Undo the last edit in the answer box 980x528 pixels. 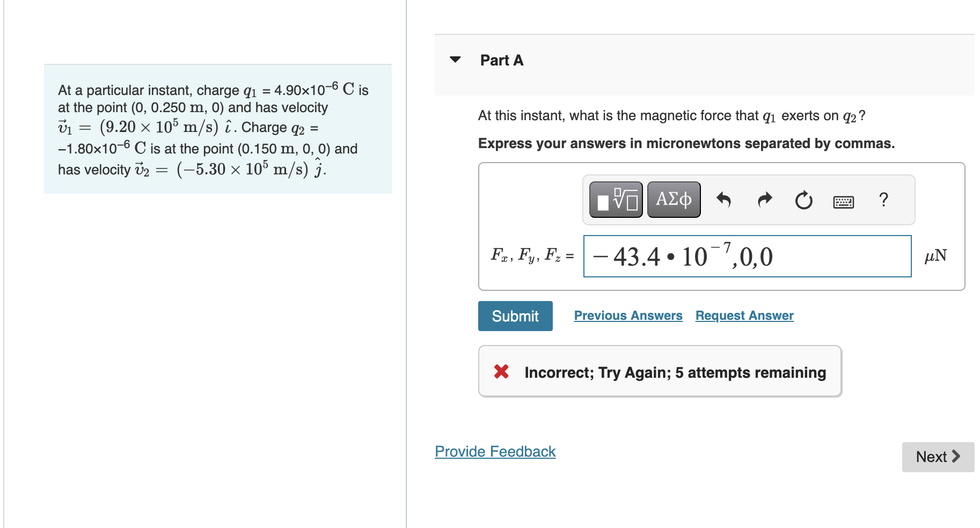(724, 200)
